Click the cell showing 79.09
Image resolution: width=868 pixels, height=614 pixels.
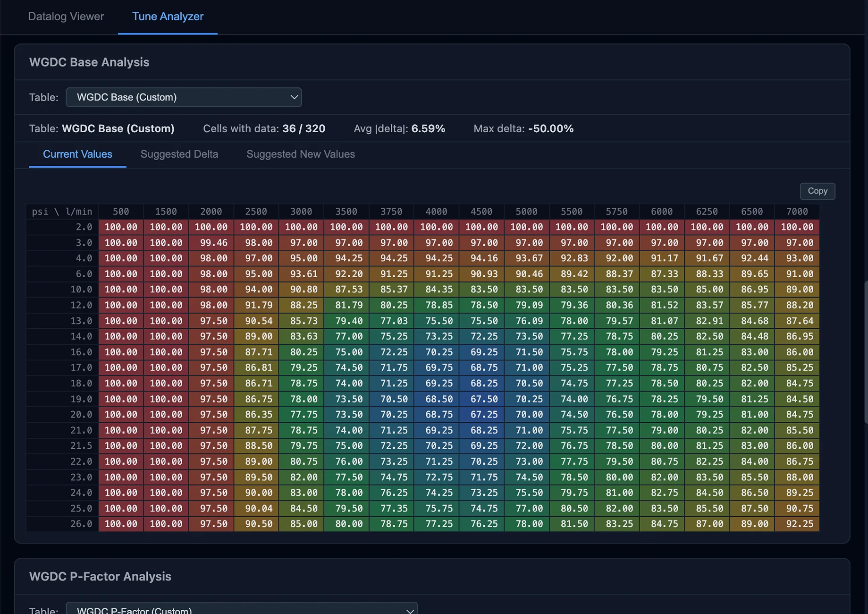[526, 305]
